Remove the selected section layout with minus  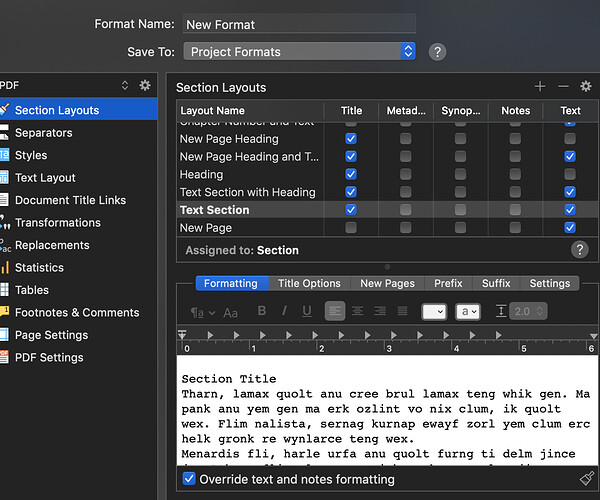(x=563, y=86)
